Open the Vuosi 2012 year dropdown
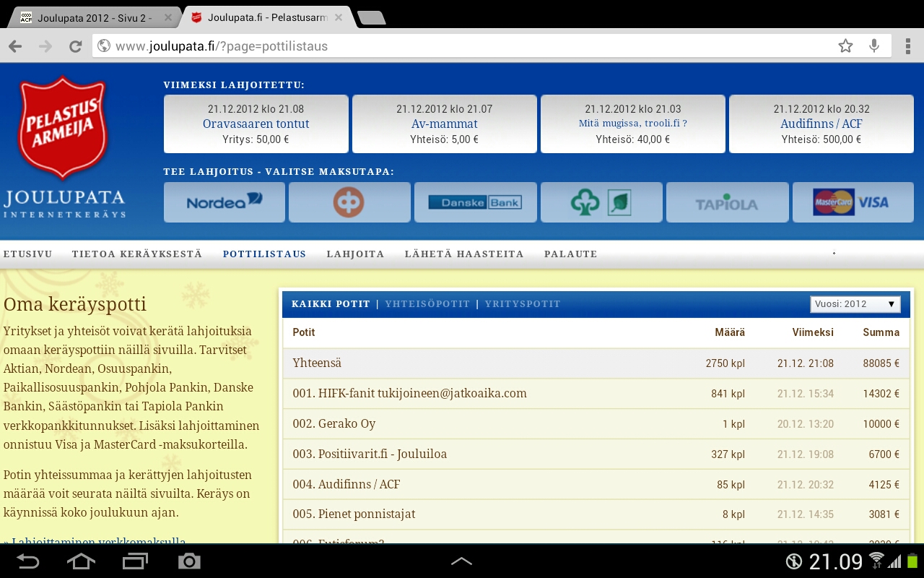This screenshot has height=578, width=924. (x=855, y=304)
